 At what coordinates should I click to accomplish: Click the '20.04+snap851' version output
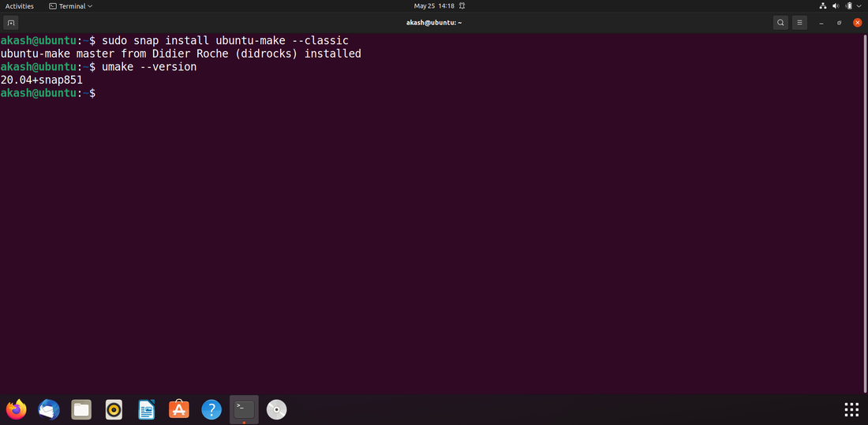click(x=42, y=80)
